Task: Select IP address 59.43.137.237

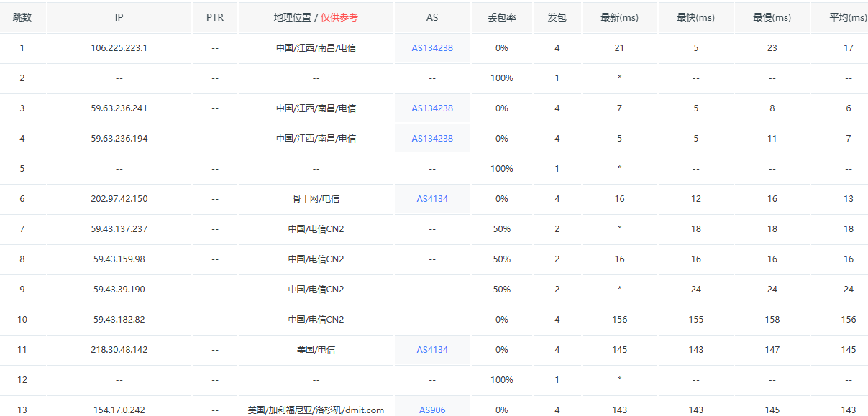Action: tap(119, 229)
